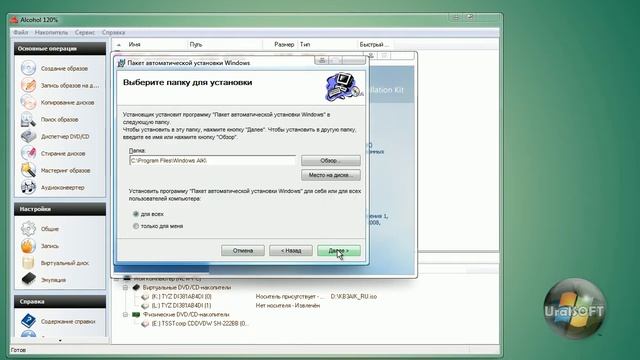Click the Стирание дисков icon
Screen dimensions: 640x360
tap(28, 153)
